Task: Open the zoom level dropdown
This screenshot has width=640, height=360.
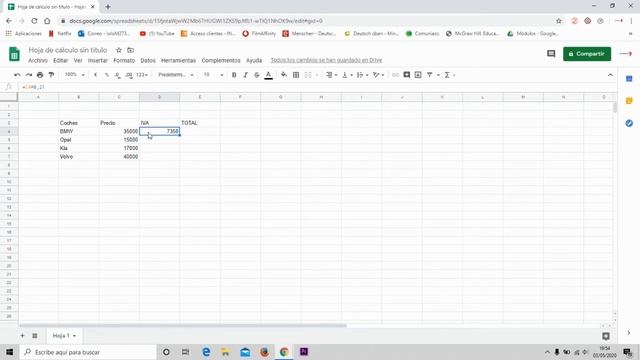Action: (x=75, y=75)
